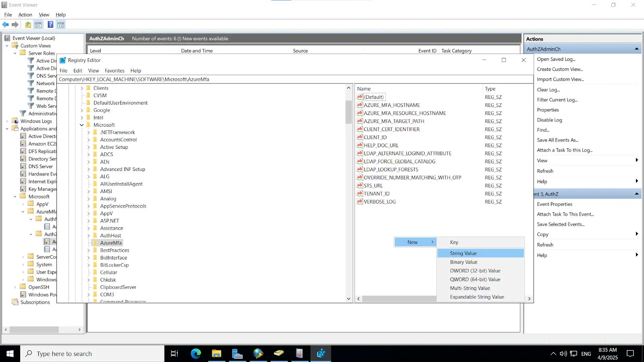Open Help using the question mark toolbar icon
The image size is (644, 362).
pos(50,25)
